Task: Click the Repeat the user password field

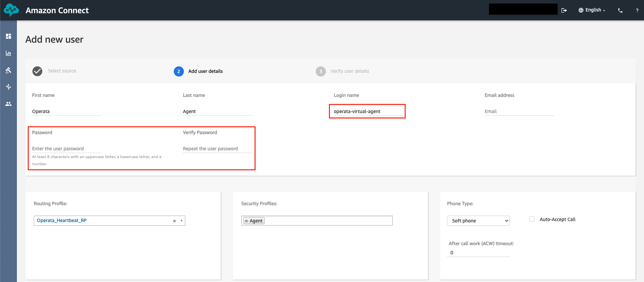Action: pyautogui.click(x=217, y=149)
